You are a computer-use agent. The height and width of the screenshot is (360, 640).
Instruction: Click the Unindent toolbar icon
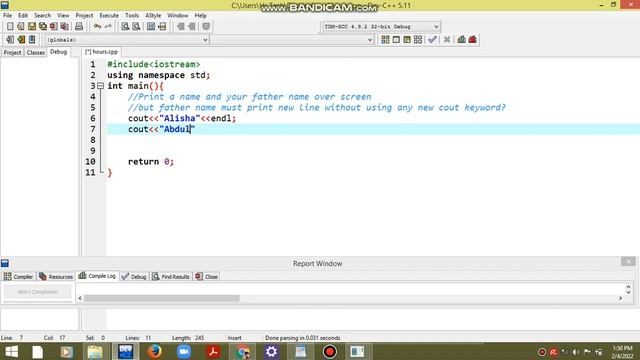tap(191, 27)
